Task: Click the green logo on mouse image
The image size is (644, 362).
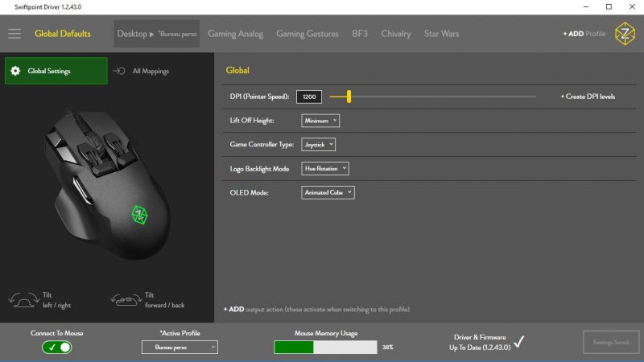Action: tap(139, 214)
